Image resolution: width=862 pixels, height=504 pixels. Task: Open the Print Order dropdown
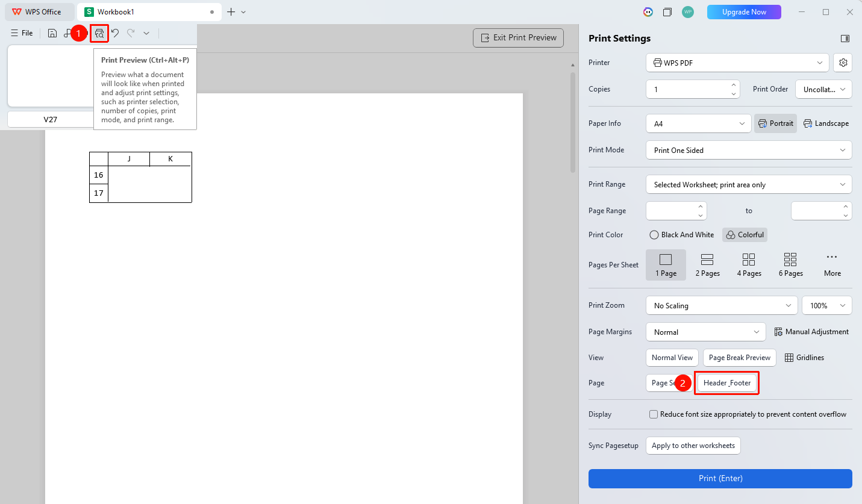pos(823,89)
